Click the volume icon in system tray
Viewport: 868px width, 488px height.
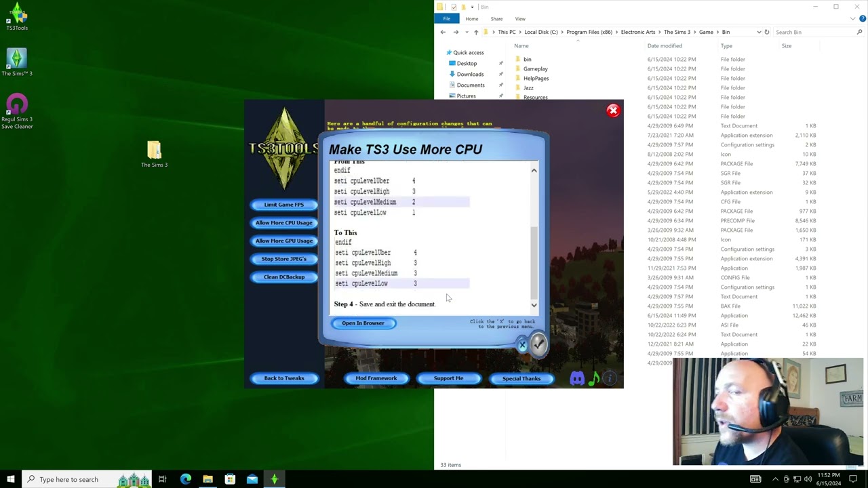808,479
